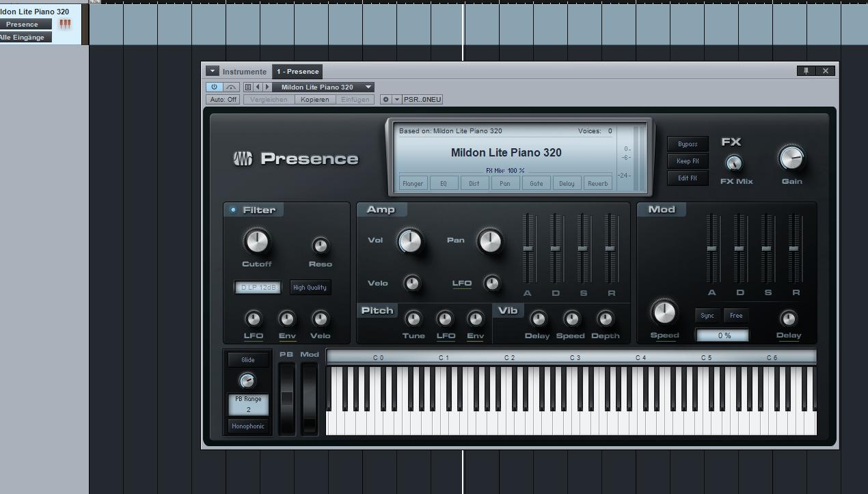Open the D LP 12dB filter type selector
This screenshot has height=494, width=868.
258,287
